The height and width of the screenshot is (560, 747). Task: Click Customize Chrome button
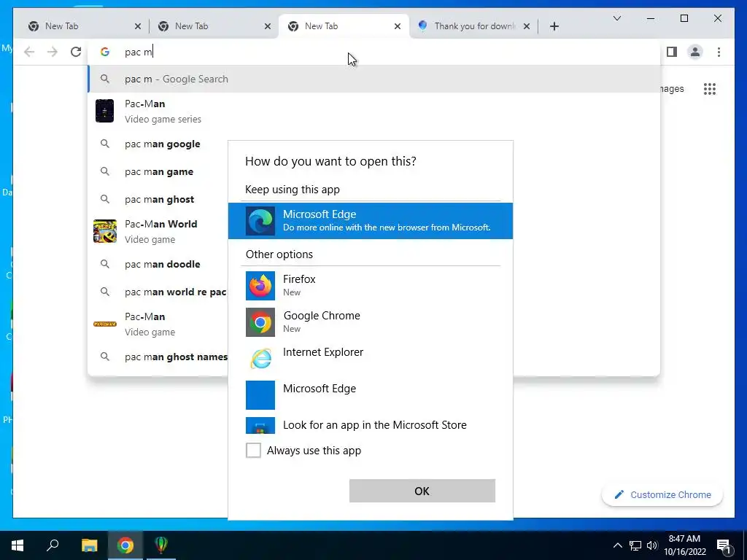coord(662,495)
